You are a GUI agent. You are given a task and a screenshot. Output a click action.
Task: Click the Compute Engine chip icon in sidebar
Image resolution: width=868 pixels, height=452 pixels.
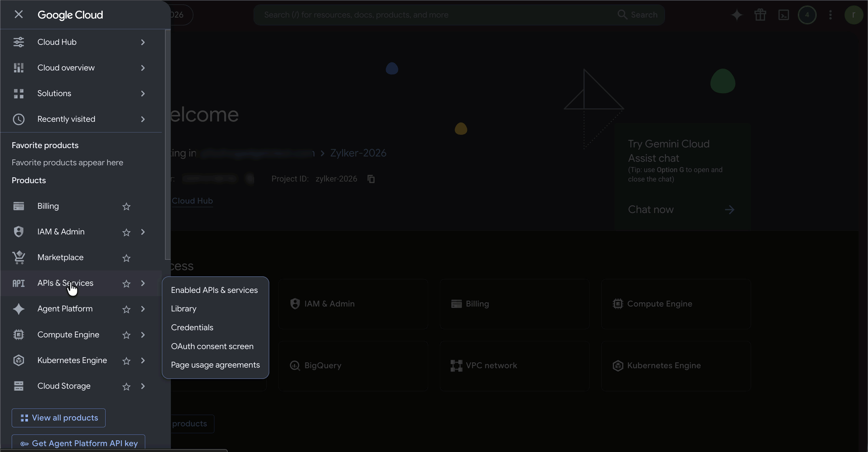coord(19,335)
